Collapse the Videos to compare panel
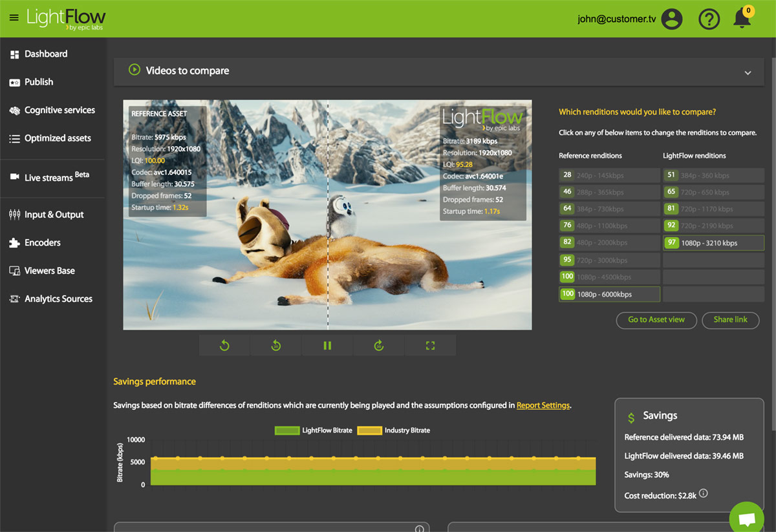This screenshot has height=532, width=776. coord(748,72)
